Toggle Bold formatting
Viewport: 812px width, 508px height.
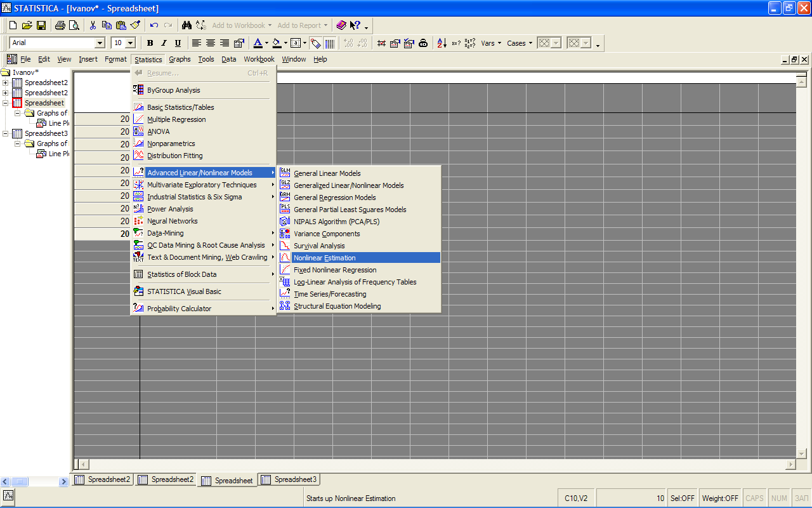(x=150, y=43)
